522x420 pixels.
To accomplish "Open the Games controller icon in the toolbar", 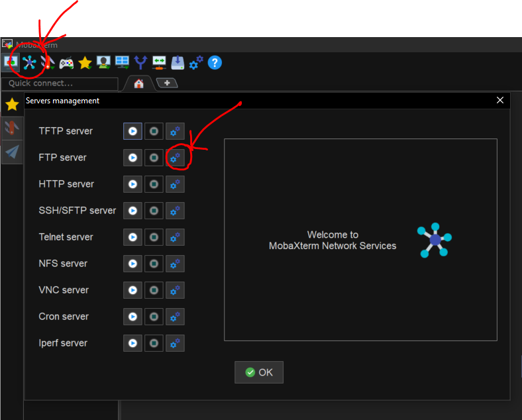I will pos(67,63).
